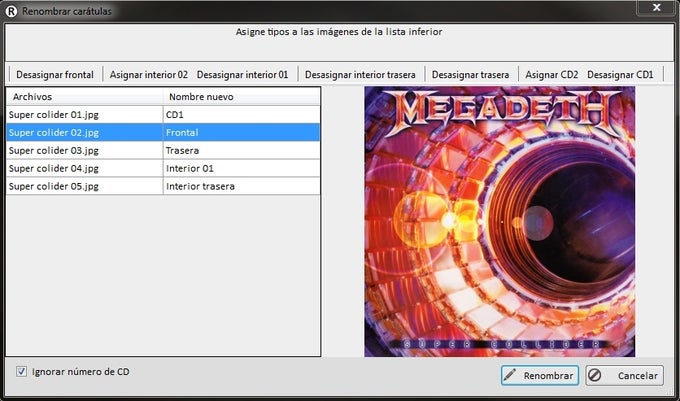Image resolution: width=680 pixels, height=401 pixels.
Task: Click the Megadeth album cover preview
Action: [500, 222]
